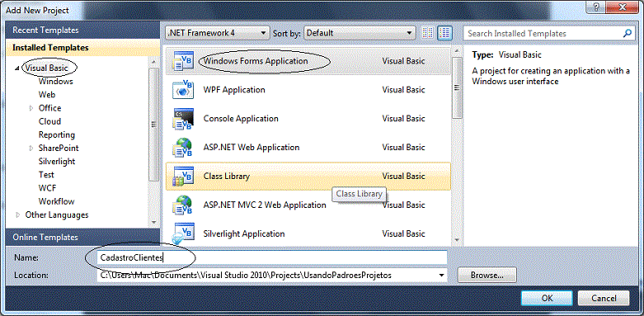Select the ASP.NET Web Application template icon
644x316 pixels.
point(183,148)
